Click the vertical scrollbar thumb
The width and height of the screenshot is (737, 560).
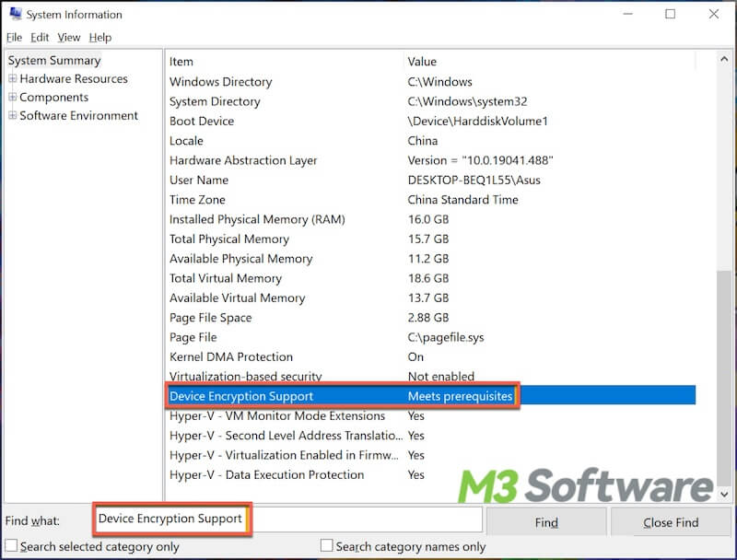pos(724,379)
